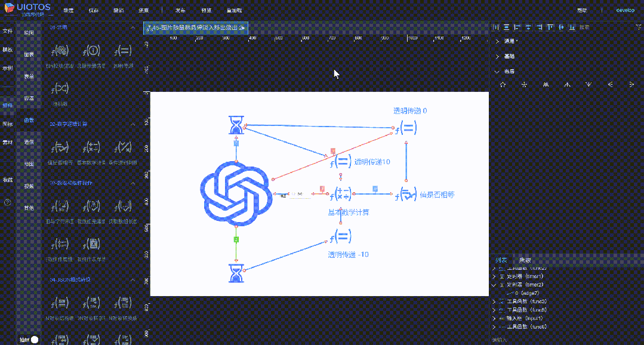Select the JSON-to-list function component
This screenshot has height=345, width=644.
pos(122,304)
